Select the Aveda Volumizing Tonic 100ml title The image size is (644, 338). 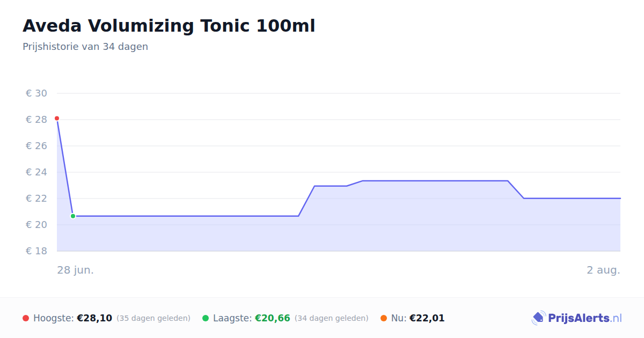[x=169, y=26]
